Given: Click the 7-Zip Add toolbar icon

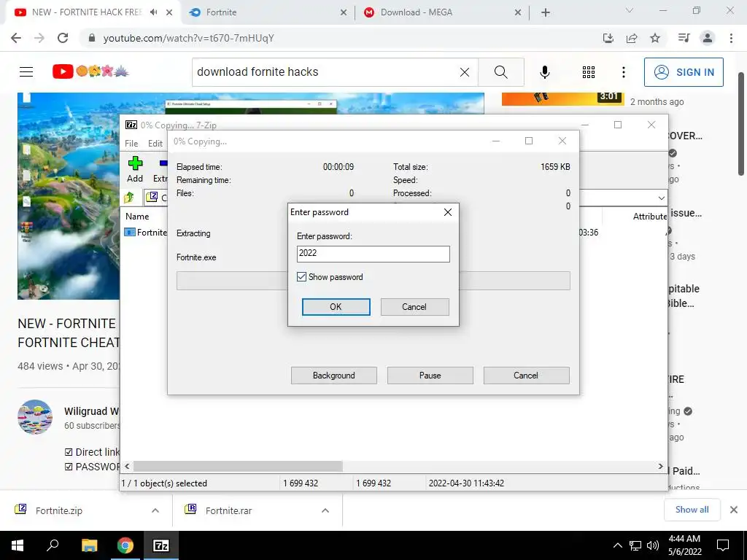Looking at the screenshot, I should click(135, 169).
